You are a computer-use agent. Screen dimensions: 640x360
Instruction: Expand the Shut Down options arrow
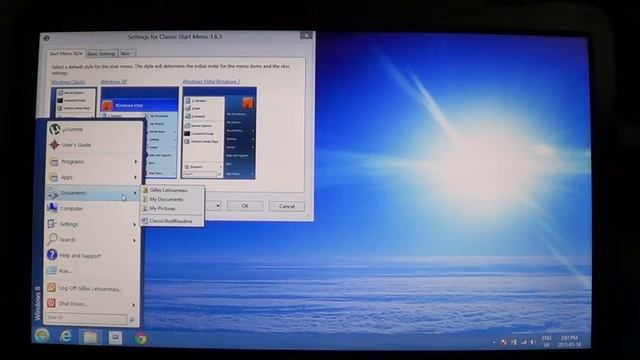(x=133, y=304)
